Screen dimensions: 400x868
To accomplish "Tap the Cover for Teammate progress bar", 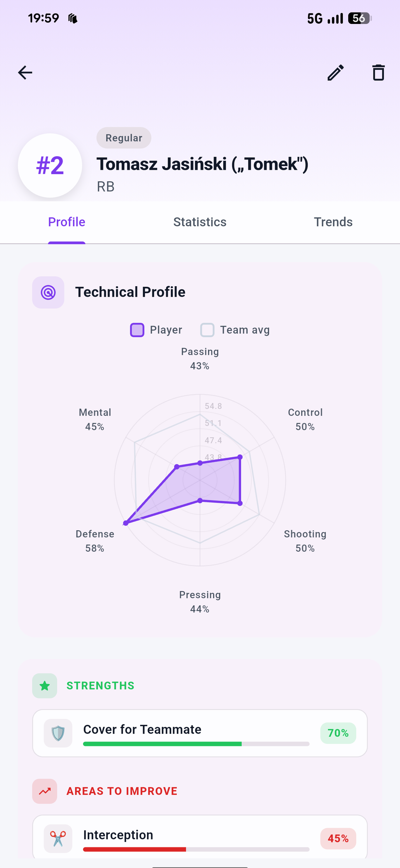I will [195, 744].
